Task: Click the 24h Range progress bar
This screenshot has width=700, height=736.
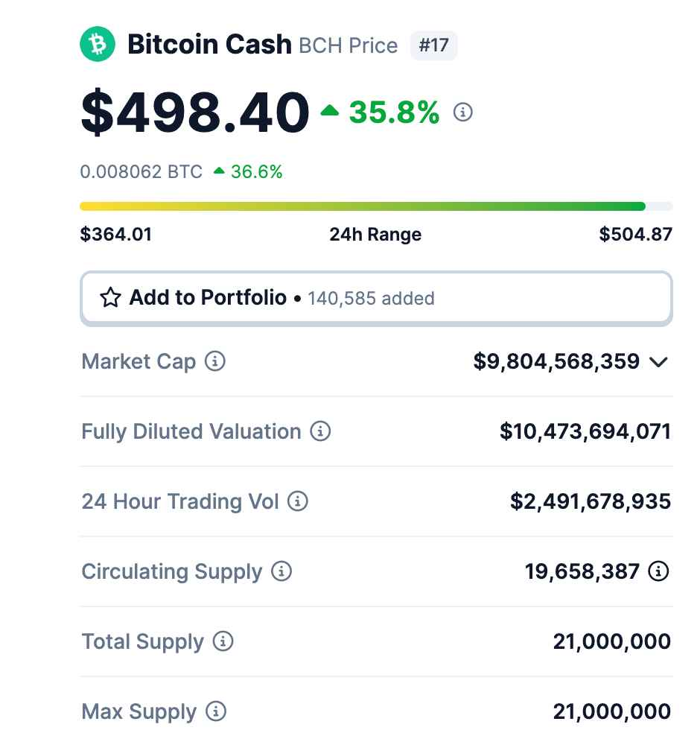Action: [x=376, y=206]
